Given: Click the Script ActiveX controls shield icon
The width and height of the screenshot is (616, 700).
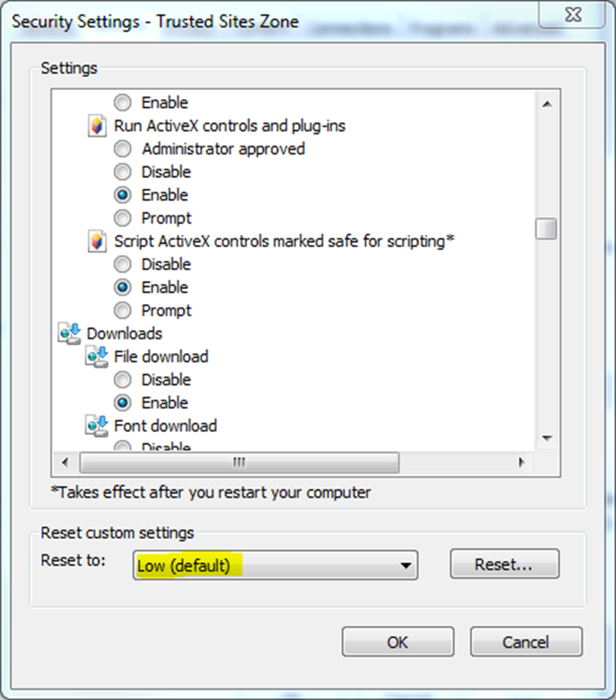Looking at the screenshot, I should coord(96,241).
